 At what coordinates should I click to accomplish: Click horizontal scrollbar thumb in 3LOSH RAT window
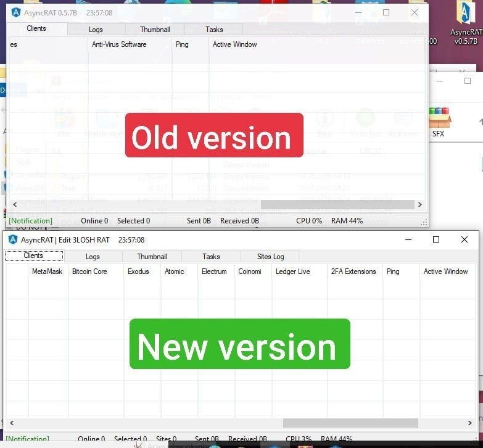[x=350, y=423]
